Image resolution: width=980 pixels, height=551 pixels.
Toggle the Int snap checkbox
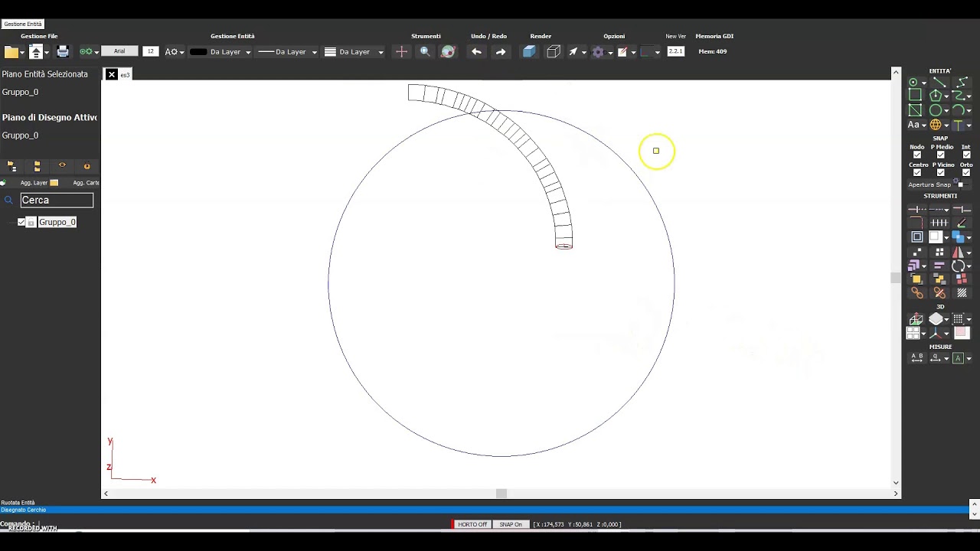[x=966, y=155]
